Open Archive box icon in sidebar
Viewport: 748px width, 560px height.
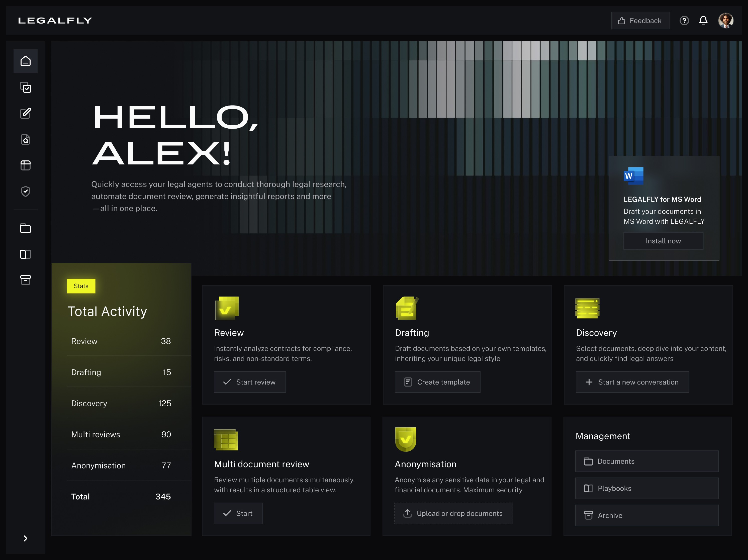25,280
